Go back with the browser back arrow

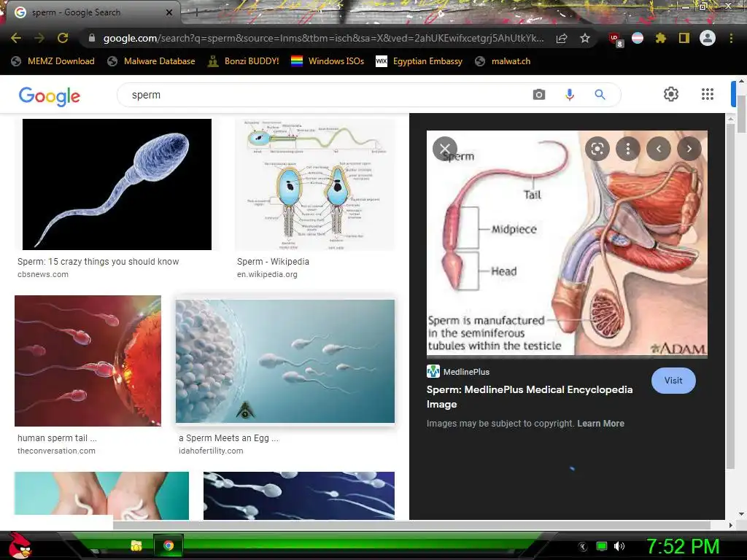point(16,38)
